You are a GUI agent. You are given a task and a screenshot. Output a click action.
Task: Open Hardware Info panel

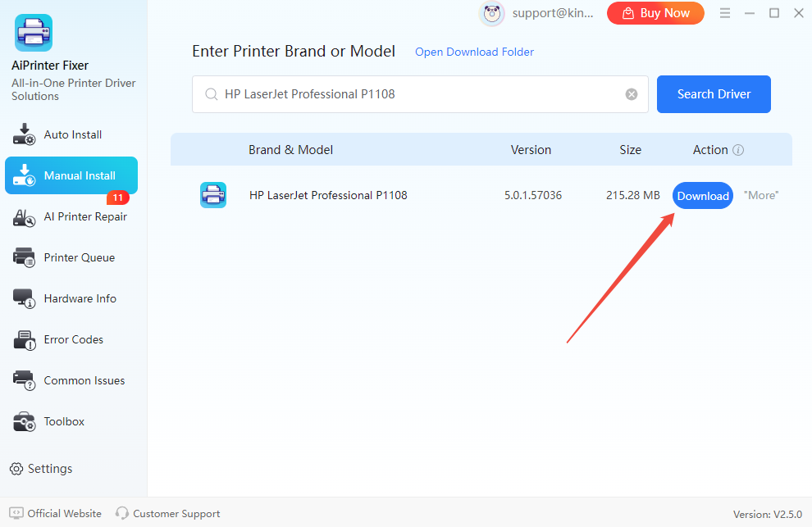pyautogui.click(x=80, y=298)
